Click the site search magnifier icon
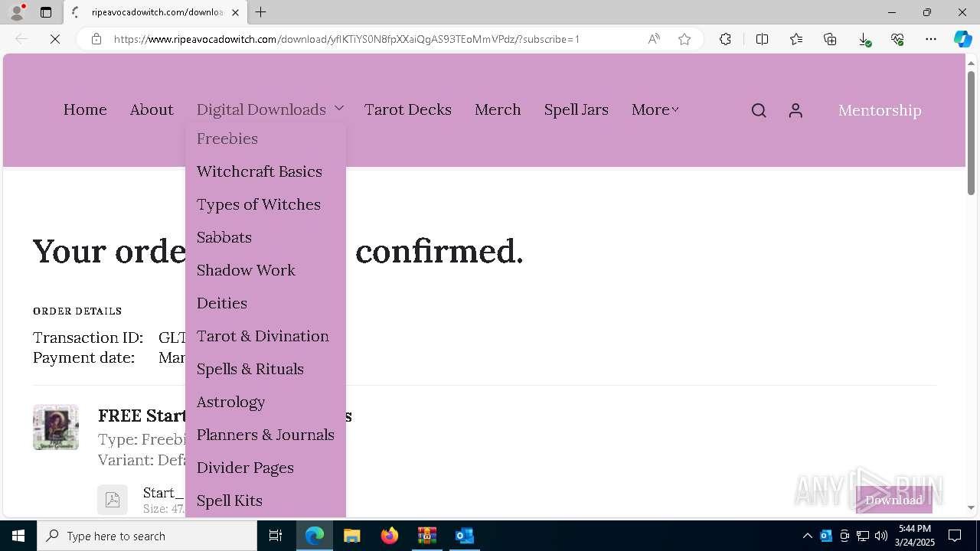The height and width of the screenshot is (551, 980). (759, 111)
